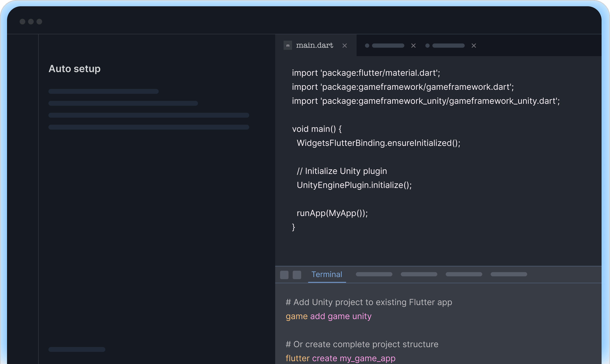Select the main.dart editor tab
The height and width of the screenshot is (364, 610).
(x=314, y=45)
